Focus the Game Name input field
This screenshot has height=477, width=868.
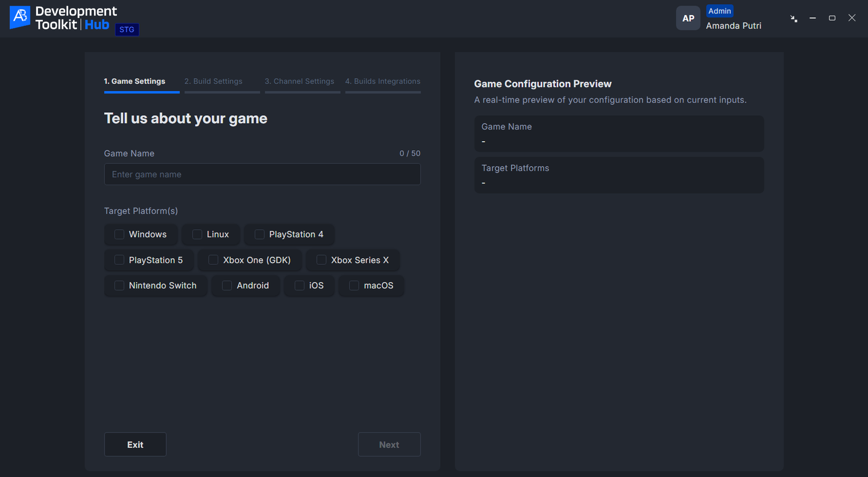click(262, 174)
